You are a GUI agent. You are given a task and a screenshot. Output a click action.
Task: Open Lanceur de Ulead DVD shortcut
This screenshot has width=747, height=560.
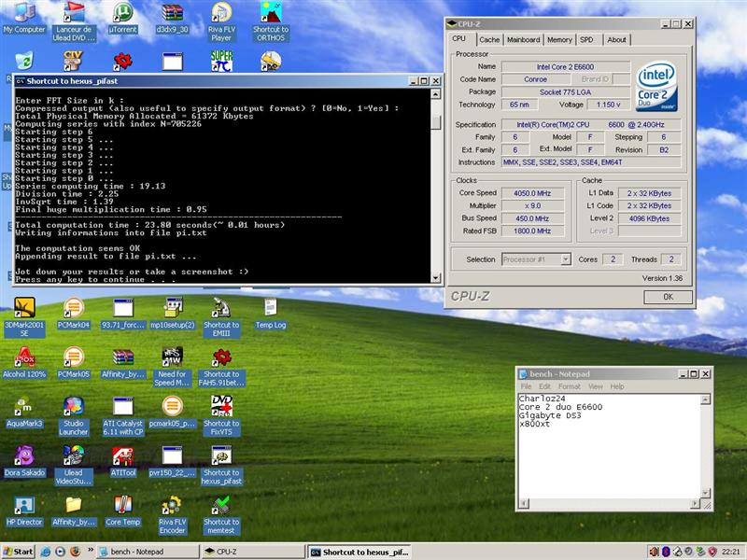click(74, 21)
